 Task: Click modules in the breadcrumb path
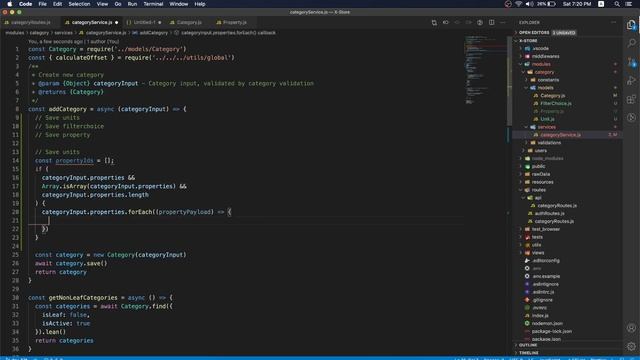coord(15,33)
